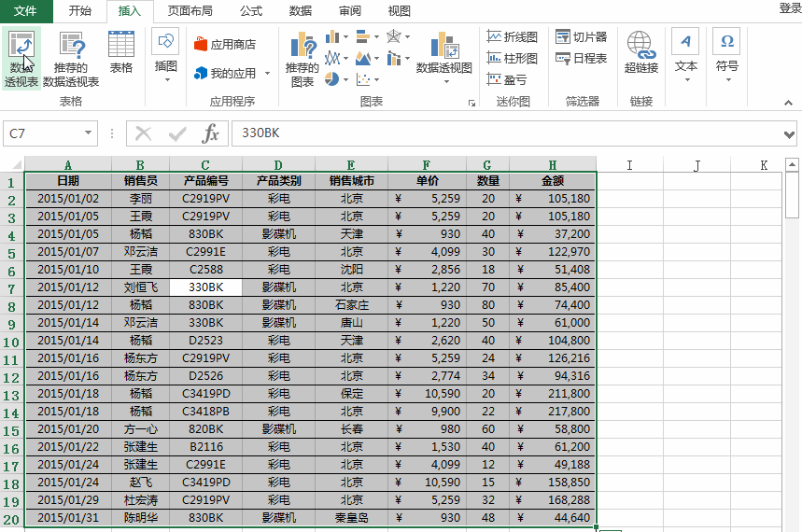This screenshot has width=802, height=532.
Task: Insert a scatter chart icon
Action: click(x=363, y=79)
